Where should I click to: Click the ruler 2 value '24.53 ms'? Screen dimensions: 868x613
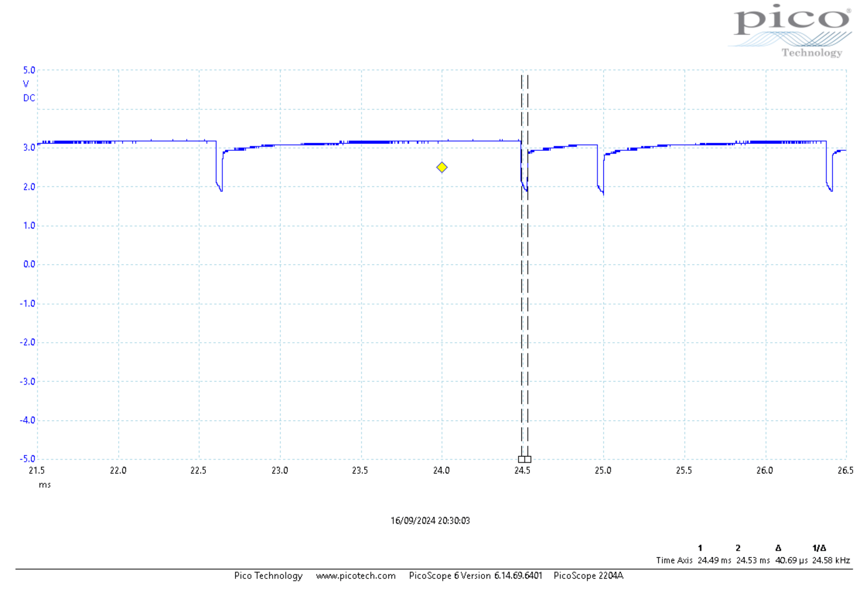pyautogui.click(x=753, y=560)
